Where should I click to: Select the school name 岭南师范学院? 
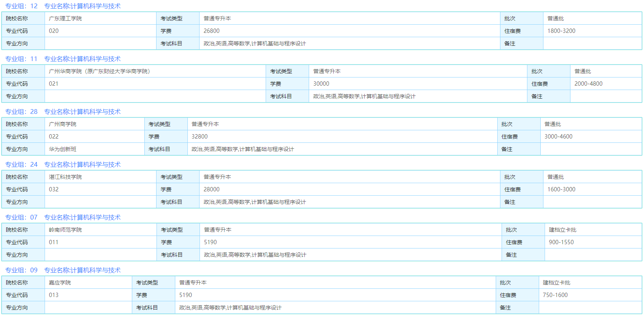click(x=65, y=230)
